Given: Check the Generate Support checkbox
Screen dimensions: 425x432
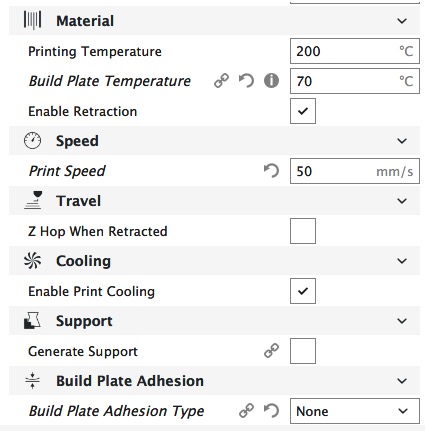Looking at the screenshot, I should [303, 351].
